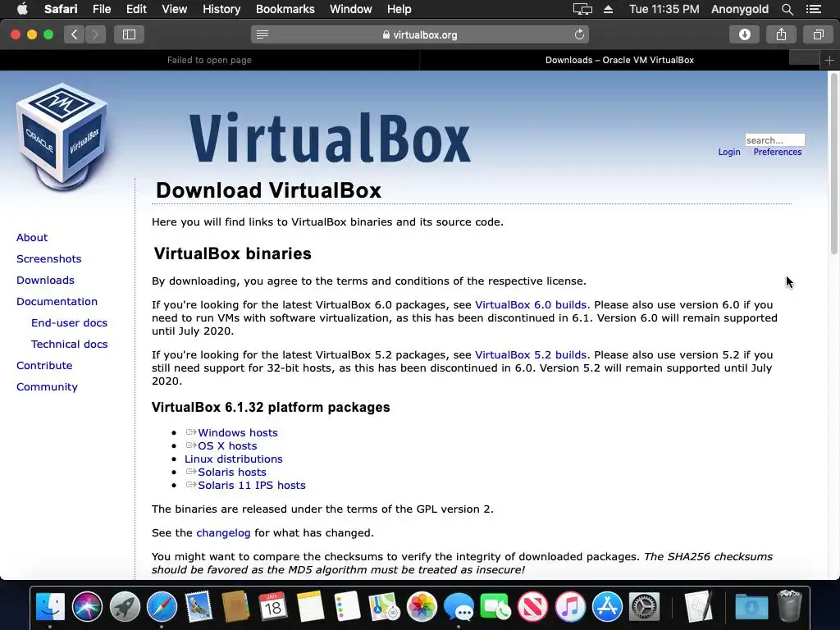Viewport: 840px width, 630px height.
Task: Launch Siri from the Dock
Action: coord(87,607)
